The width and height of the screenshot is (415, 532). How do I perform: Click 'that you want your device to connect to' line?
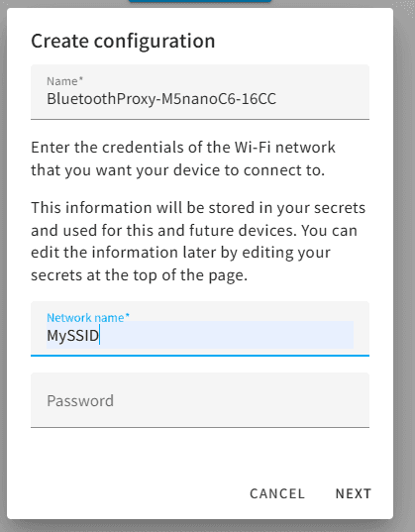tap(178, 170)
